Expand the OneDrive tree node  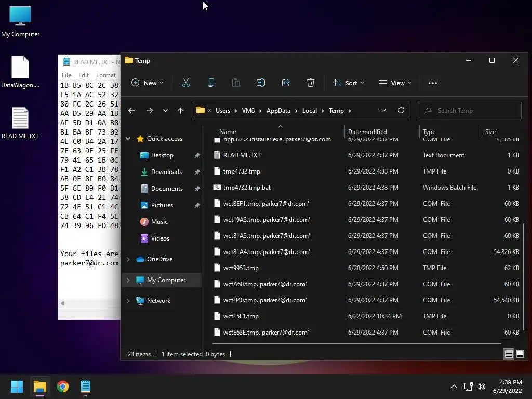coord(128,259)
